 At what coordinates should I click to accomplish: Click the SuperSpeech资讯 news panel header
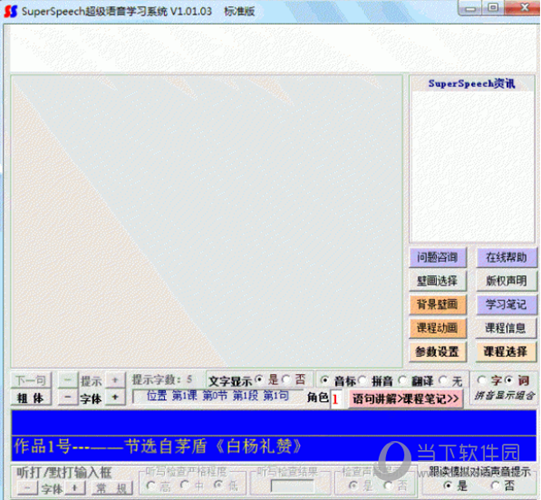tap(472, 84)
